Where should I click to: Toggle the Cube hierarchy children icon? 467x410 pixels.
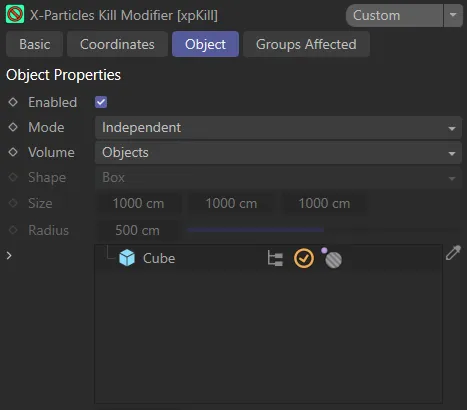coord(275,259)
